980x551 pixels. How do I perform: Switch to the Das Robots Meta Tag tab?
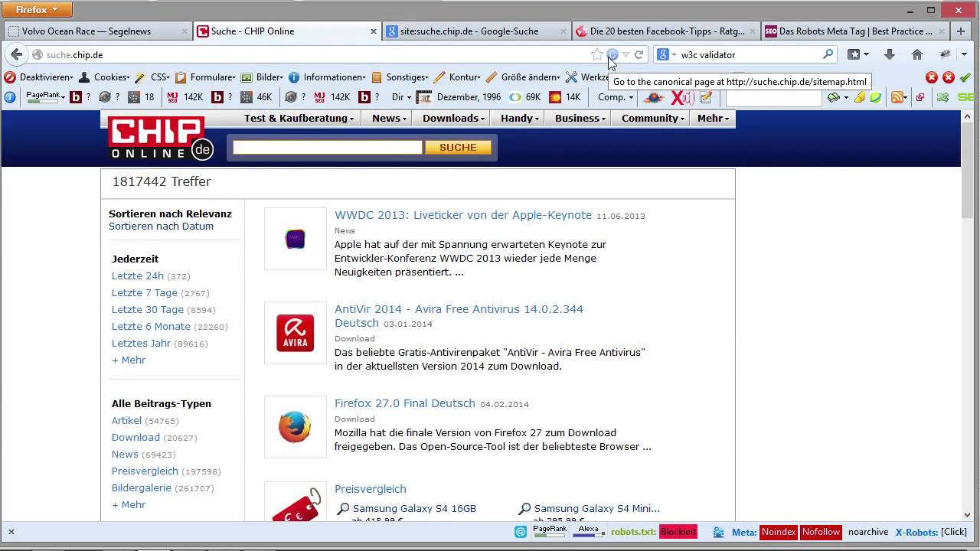(855, 31)
